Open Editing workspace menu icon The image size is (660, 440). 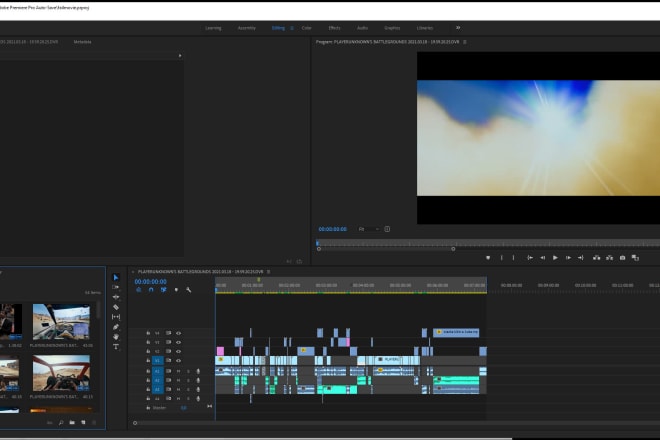coord(292,28)
